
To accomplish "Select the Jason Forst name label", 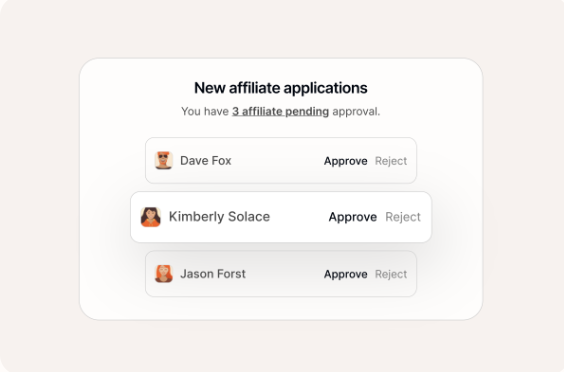I will point(213,274).
